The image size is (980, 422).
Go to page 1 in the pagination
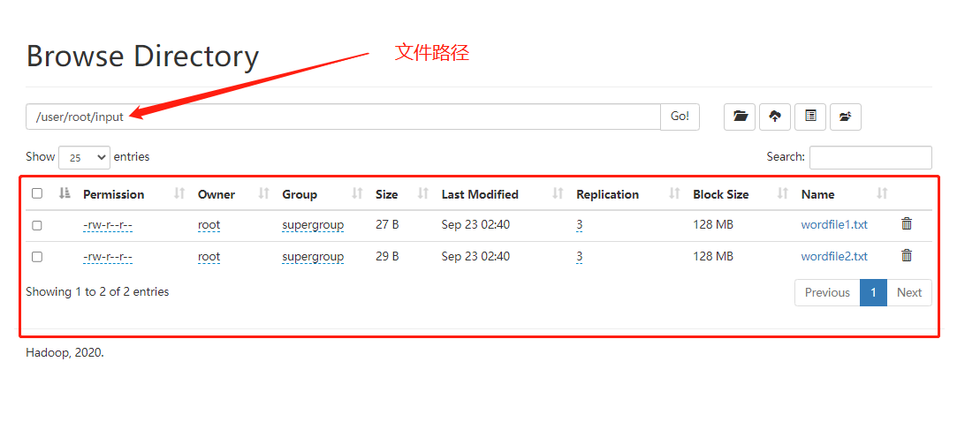coord(872,292)
